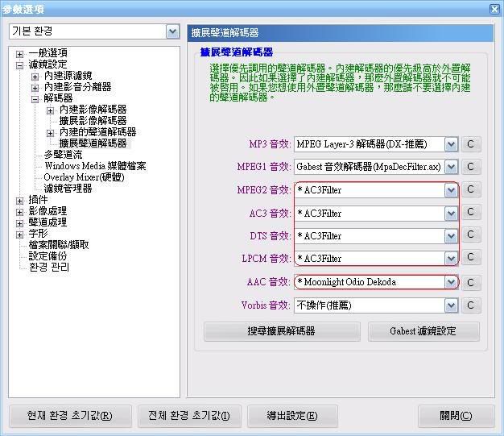The image size is (504, 436).
Task: Expand the 一般選項 tree node
Action: click(x=20, y=53)
